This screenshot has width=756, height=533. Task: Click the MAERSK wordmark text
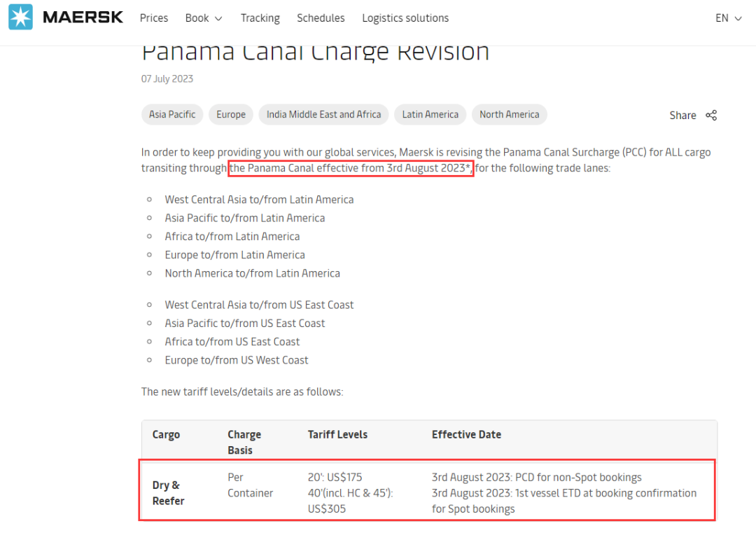(83, 18)
